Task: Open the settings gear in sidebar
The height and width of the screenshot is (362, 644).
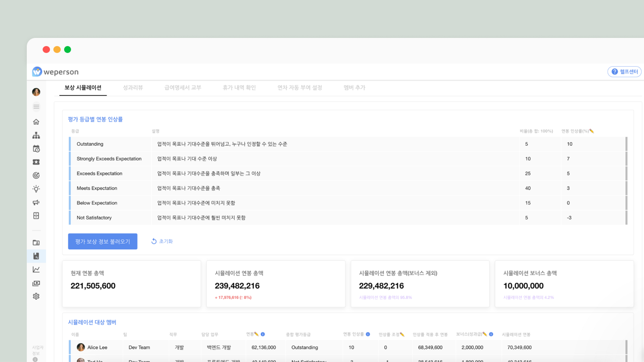Action: pyautogui.click(x=36, y=296)
